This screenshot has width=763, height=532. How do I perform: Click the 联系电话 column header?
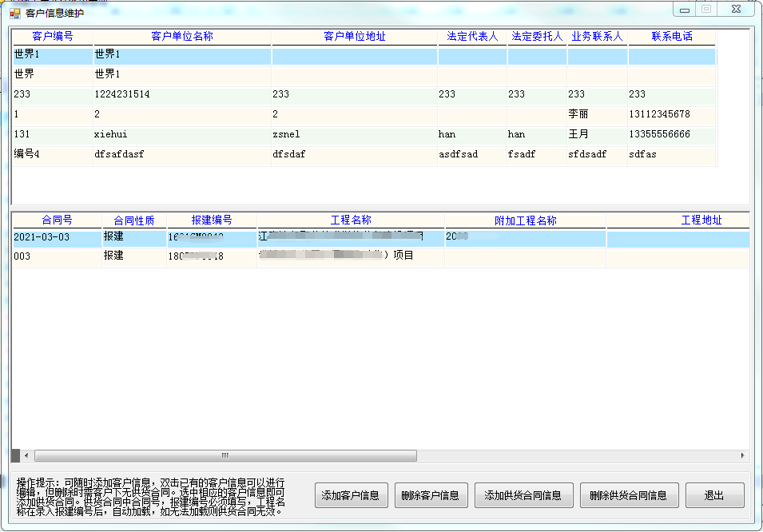[x=671, y=37]
